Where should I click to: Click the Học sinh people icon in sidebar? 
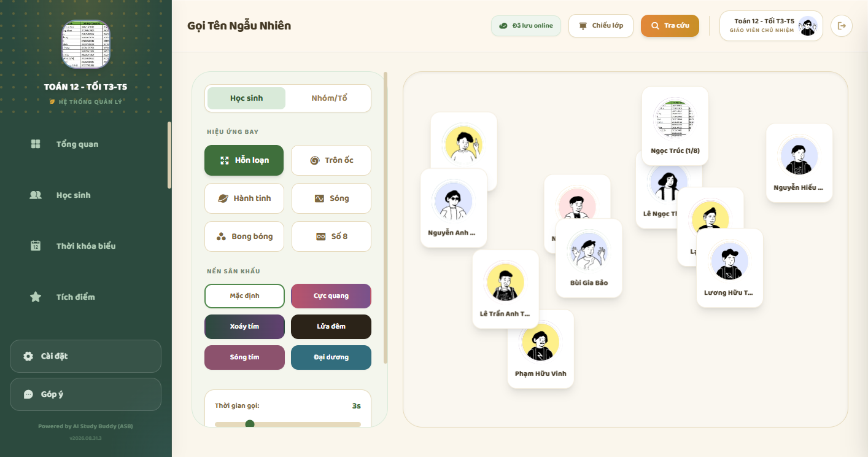coord(36,195)
